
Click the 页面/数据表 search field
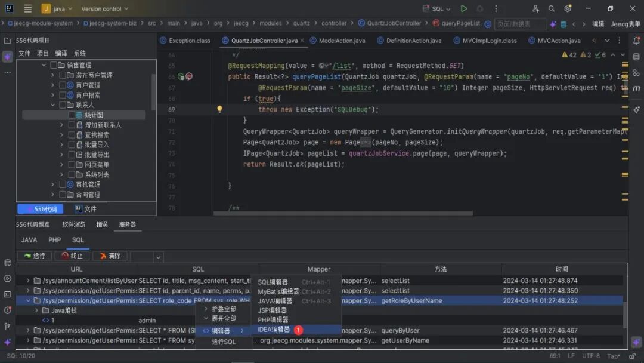(x=520, y=24)
